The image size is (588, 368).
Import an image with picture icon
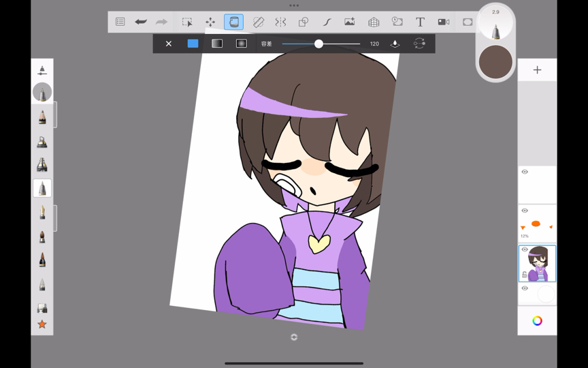pyautogui.click(x=350, y=22)
